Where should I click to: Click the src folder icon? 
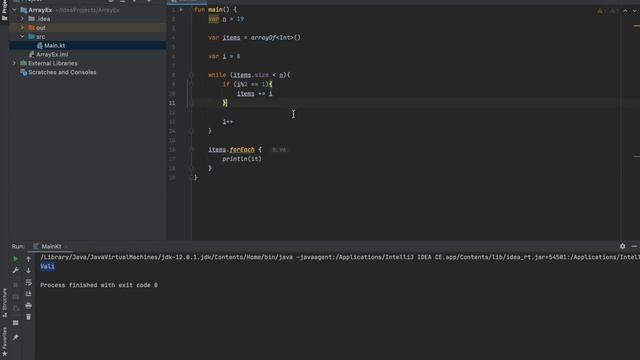31,37
